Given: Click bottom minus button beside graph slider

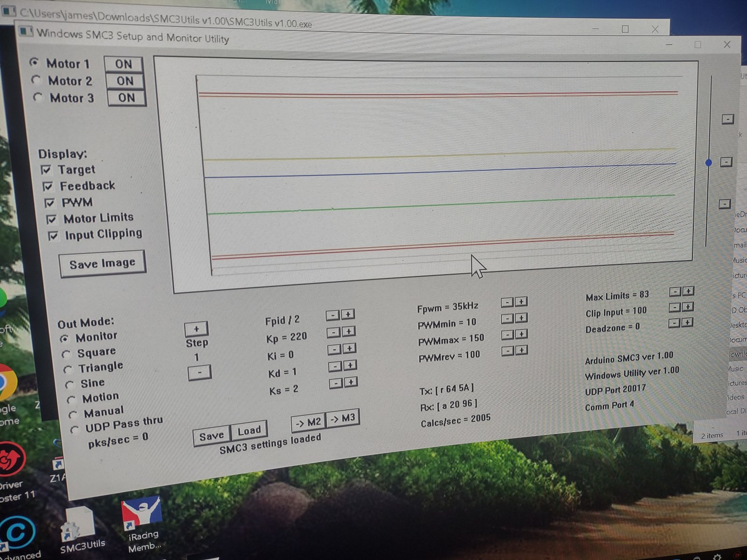Looking at the screenshot, I should click(725, 204).
